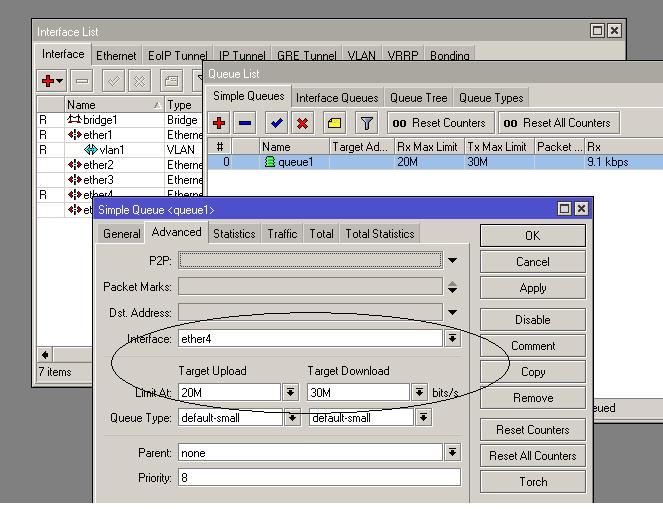The height and width of the screenshot is (522, 663).
Task: Remove the selected queue with the blue minus icon
Action: point(245,123)
